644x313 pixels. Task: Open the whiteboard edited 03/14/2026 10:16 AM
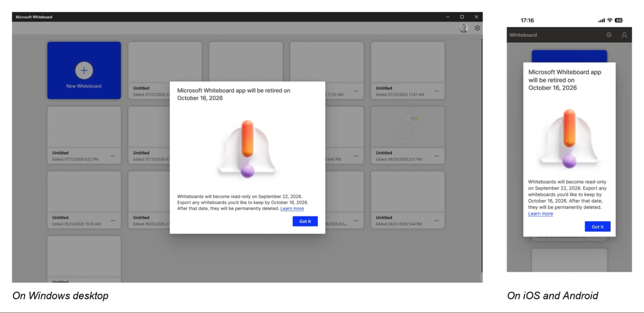coord(84,200)
